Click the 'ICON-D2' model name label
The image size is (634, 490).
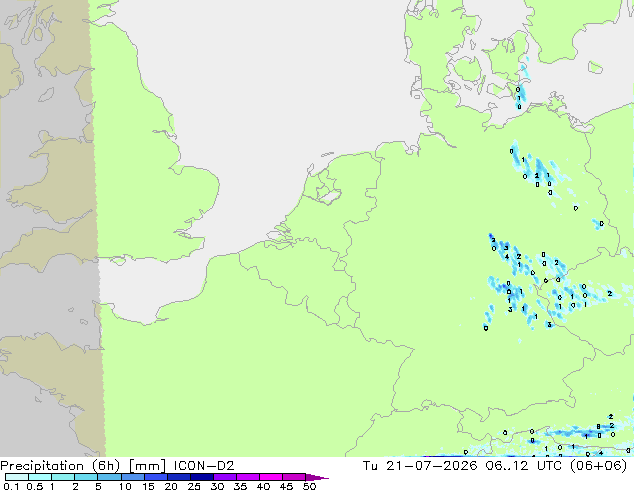coord(204,466)
